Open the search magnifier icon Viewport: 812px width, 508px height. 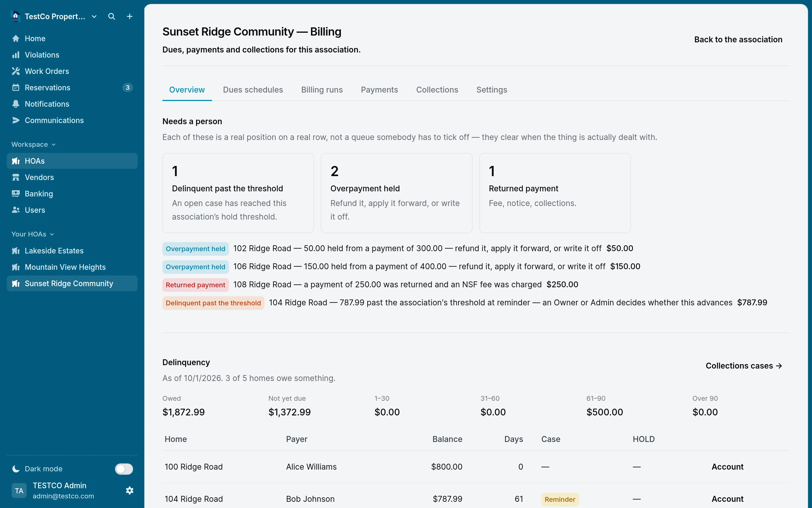click(111, 16)
